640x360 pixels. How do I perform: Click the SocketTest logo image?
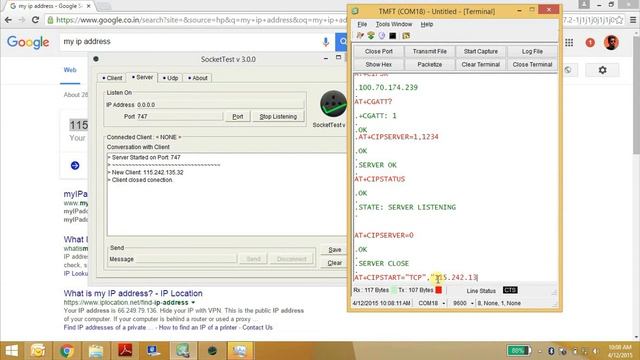pyautogui.click(x=333, y=104)
